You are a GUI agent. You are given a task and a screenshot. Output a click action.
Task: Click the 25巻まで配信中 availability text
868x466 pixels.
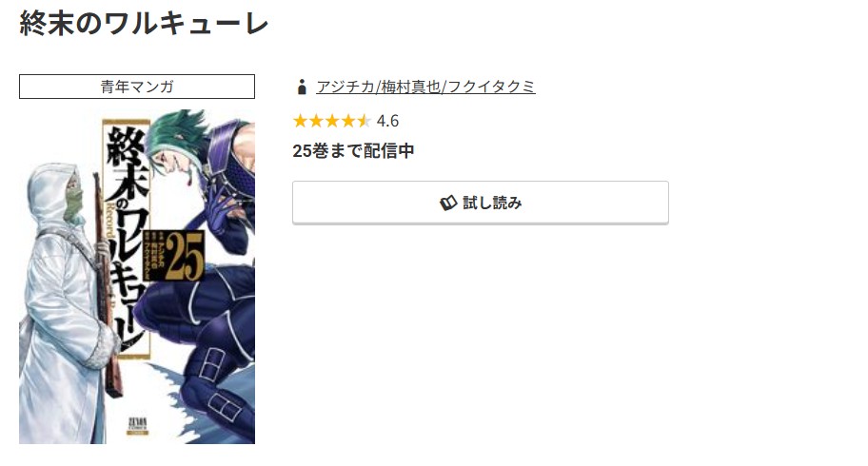point(353,150)
